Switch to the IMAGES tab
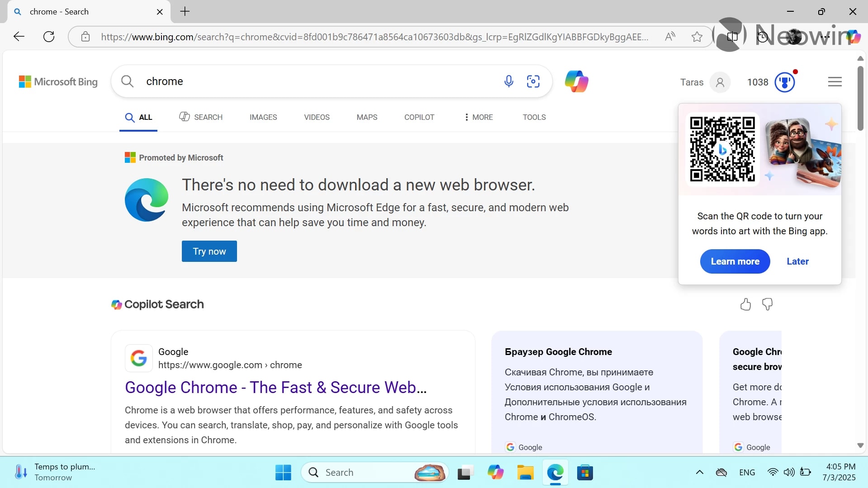868x488 pixels. [x=263, y=117]
